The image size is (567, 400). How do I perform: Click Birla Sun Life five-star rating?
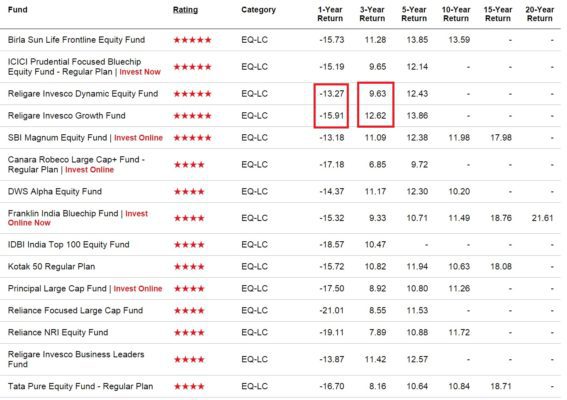coord(192,40)
